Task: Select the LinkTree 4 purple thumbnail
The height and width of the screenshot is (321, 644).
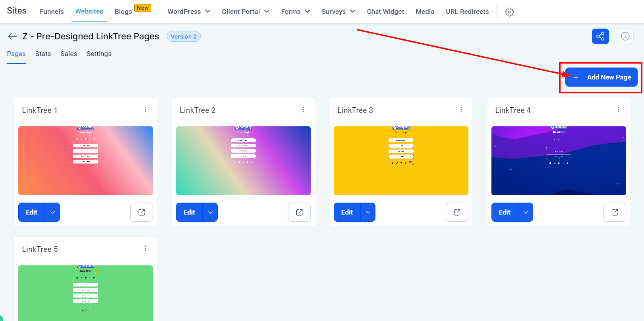Action: (559, 160)
